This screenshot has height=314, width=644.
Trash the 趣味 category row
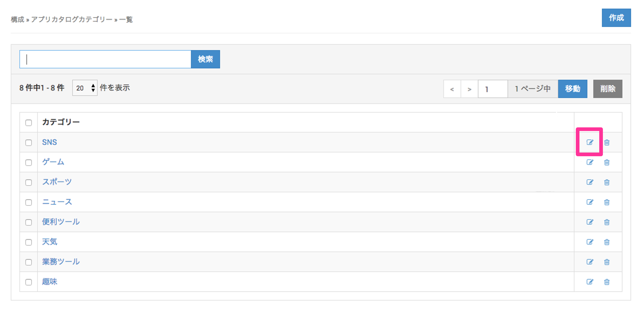(607, 282)
